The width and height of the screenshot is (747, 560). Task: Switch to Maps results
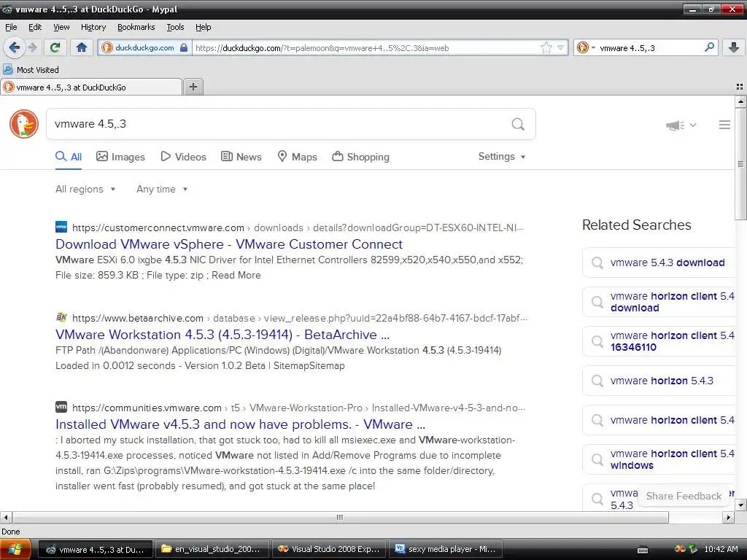click(x=298, y=157)
